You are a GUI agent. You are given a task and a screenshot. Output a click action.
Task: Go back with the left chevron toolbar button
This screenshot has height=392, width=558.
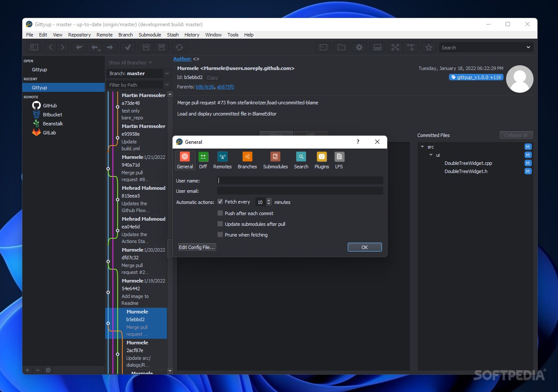(51, 47)
